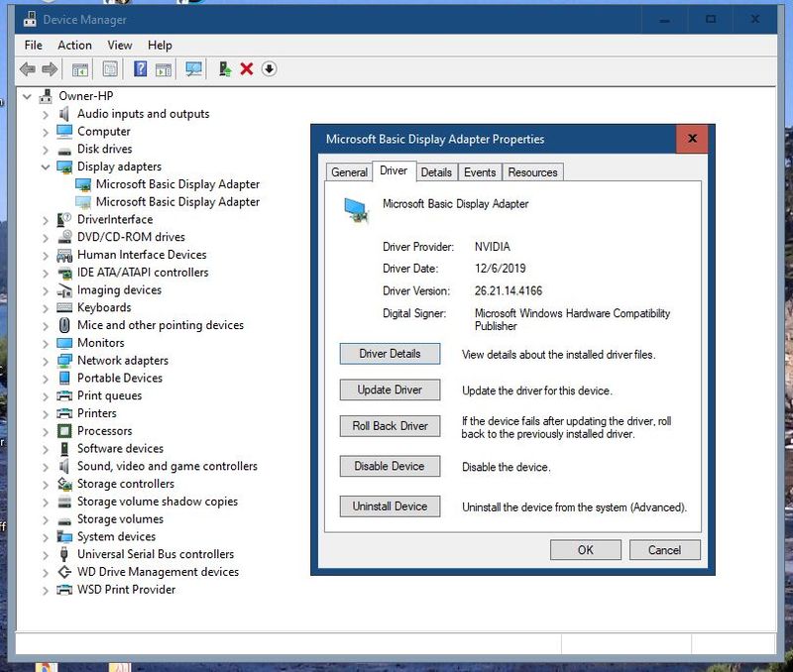793x672 pixels.
Task: Expand the DriverInterface category
Action: coord(46,220)
